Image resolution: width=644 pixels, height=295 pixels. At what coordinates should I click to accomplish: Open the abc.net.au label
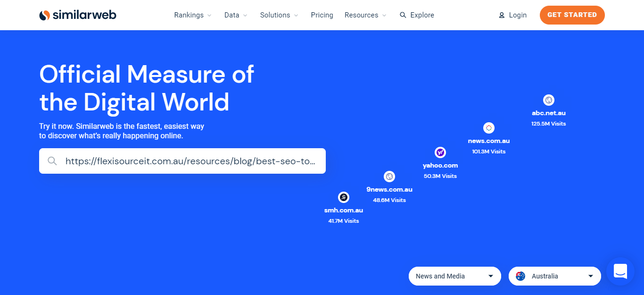(549, 113)
